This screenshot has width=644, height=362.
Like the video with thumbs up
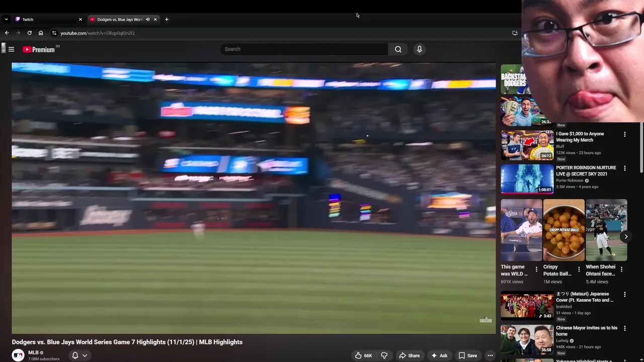(363, 355)
